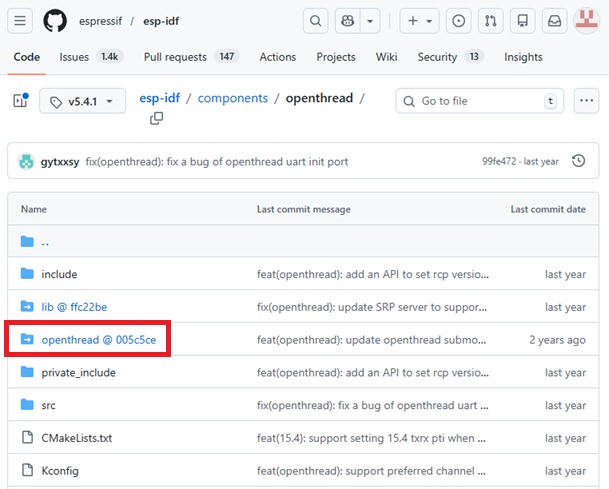Image resolution: width=609 pixels, height=489 pixels.
Task: Open notifications inbox icon
Action: click(555, 21)
